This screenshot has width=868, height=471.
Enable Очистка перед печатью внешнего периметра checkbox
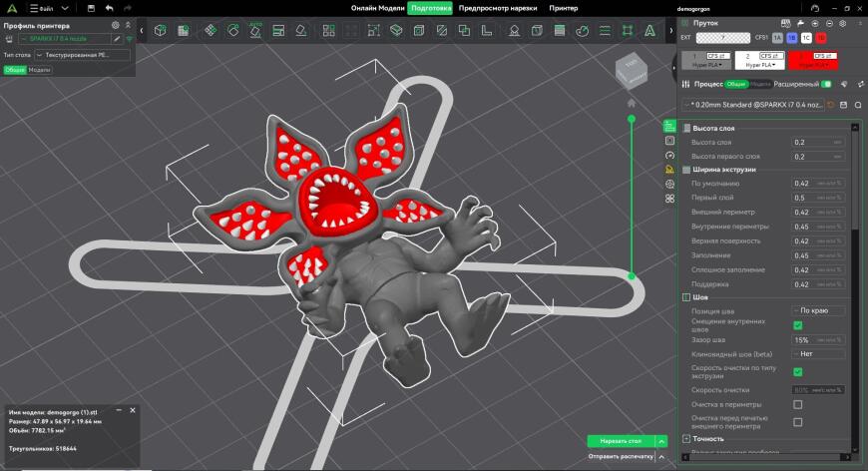tap(798, 422)
